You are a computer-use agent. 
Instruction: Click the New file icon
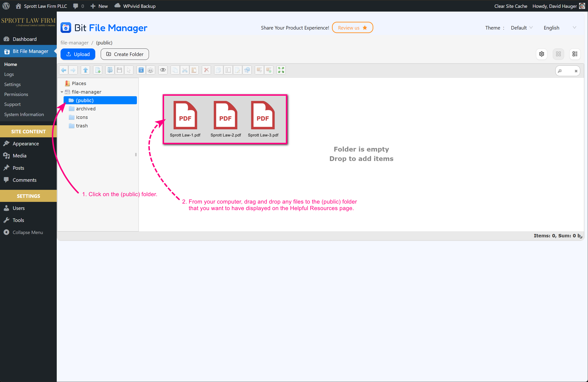[98, 70]
